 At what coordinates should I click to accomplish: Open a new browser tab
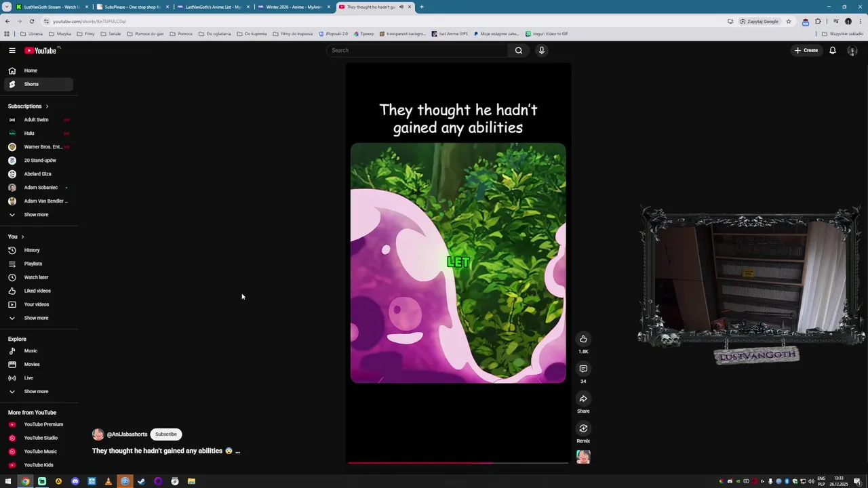point(422,7)
